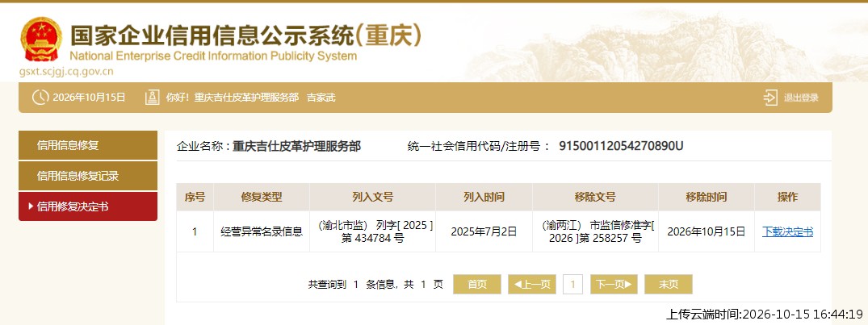
Task: Click the clock icon beside the date
Action: pos(40,98)
